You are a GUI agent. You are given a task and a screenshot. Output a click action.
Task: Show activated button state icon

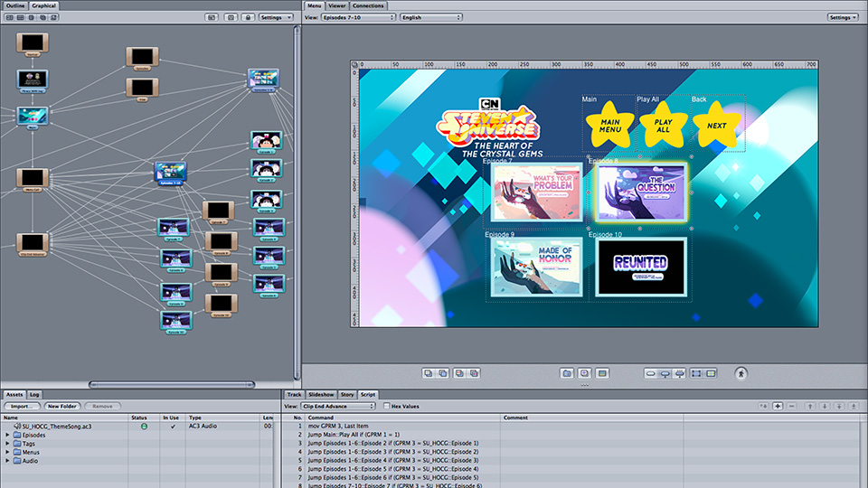pyautogui.click(x=679, y=374)
